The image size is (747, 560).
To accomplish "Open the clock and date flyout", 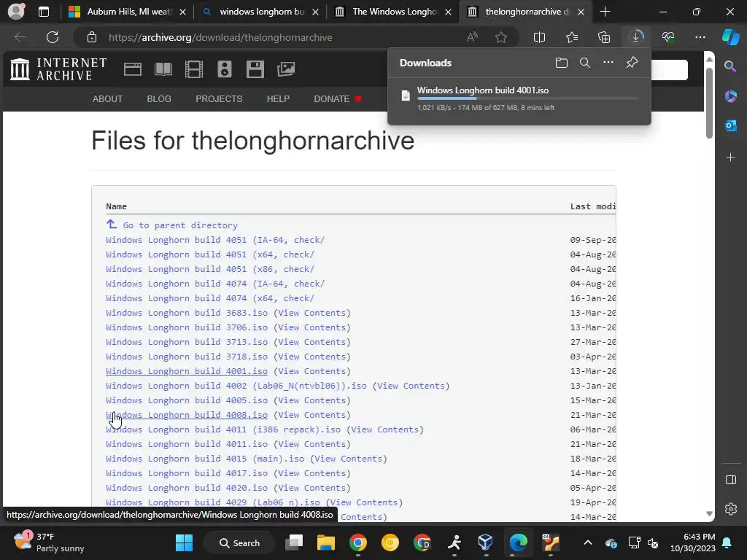I will [693, 542].
